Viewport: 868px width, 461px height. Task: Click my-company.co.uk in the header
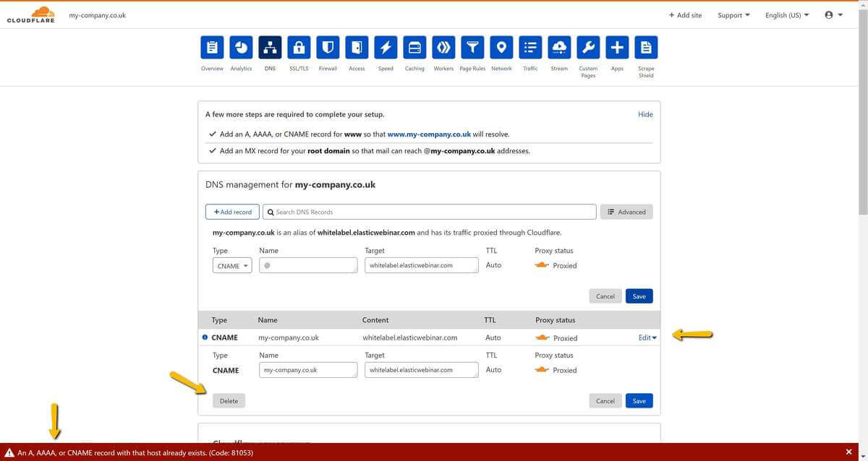97,15
